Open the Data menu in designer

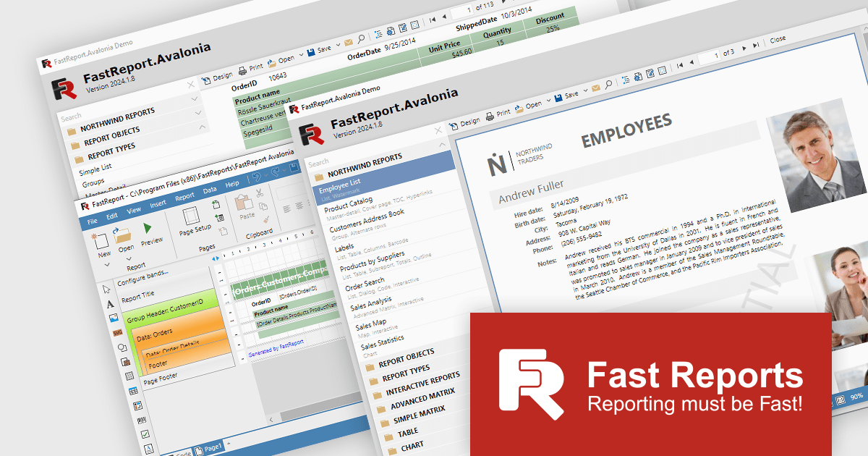click(210, 191)
